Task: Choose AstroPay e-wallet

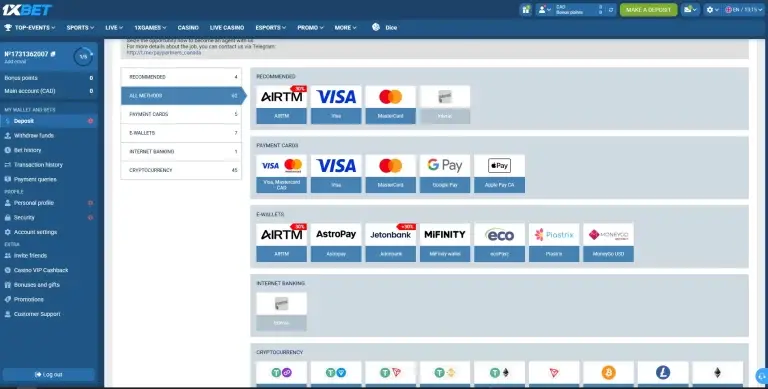Action: pyautogui.click(x=336, y=243)
